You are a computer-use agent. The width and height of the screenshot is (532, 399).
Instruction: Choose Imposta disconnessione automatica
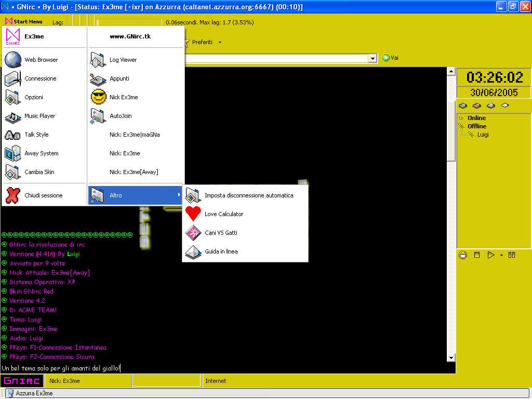[248, 195]
